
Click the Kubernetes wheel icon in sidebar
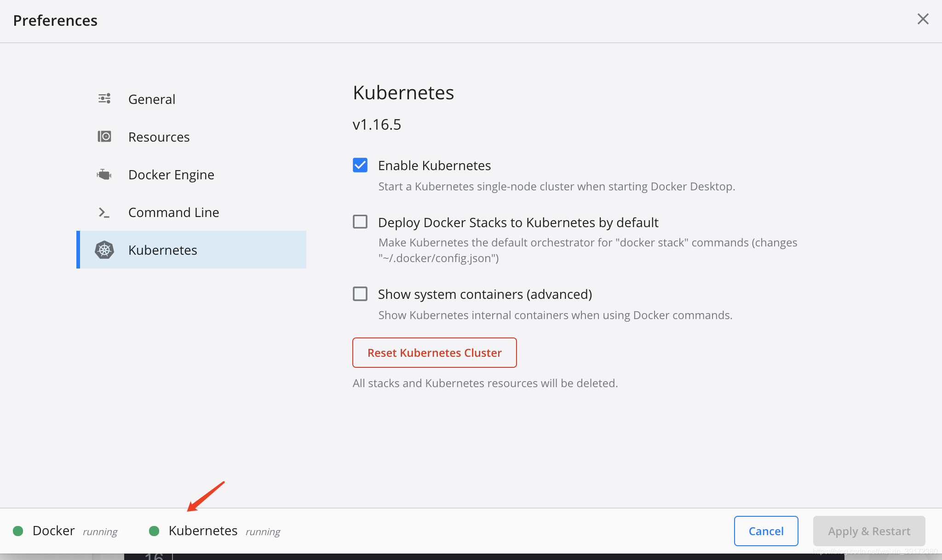[104, 250]
